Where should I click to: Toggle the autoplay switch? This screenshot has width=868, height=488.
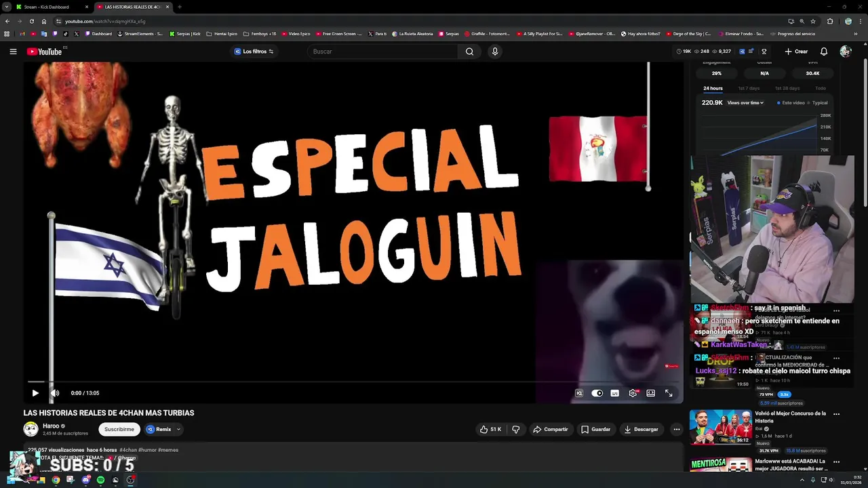tap(597, 393)
